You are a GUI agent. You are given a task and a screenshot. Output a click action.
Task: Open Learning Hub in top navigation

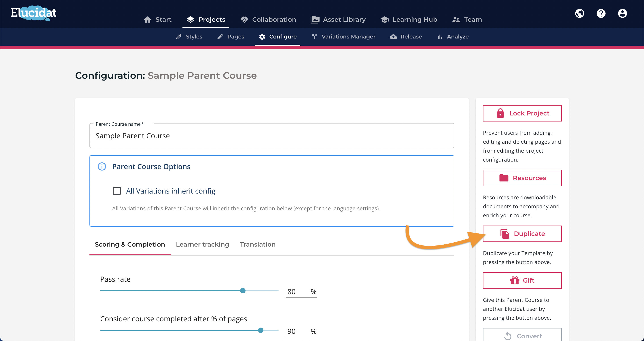click(409, 19)
